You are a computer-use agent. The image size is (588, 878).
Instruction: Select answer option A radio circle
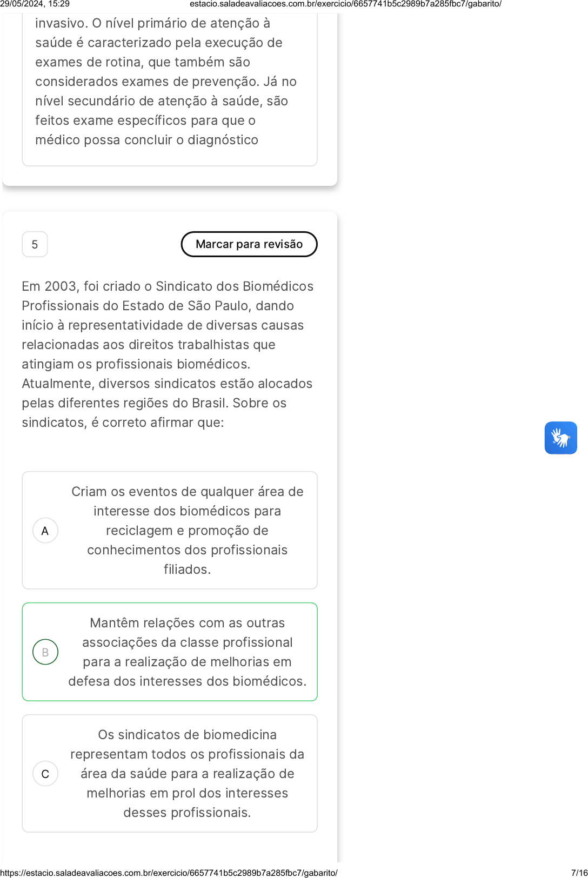click(x=45, y=531)
